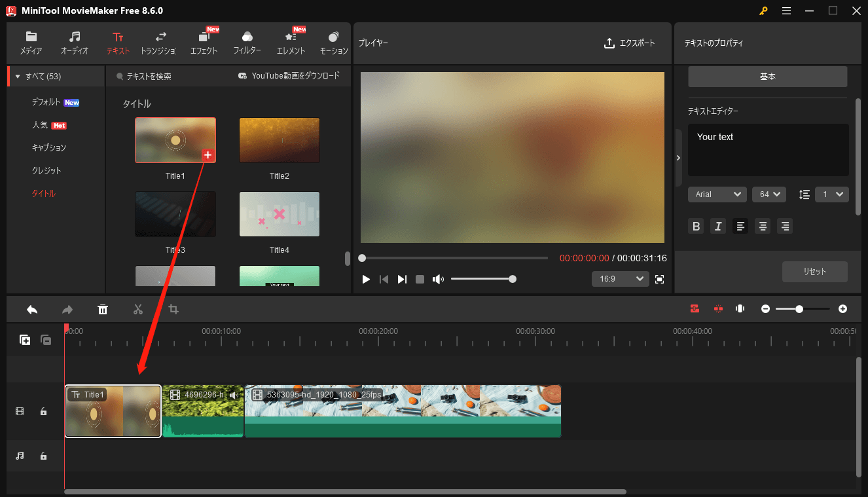Select the Title2 thumbnail

(x=280, y=139)
